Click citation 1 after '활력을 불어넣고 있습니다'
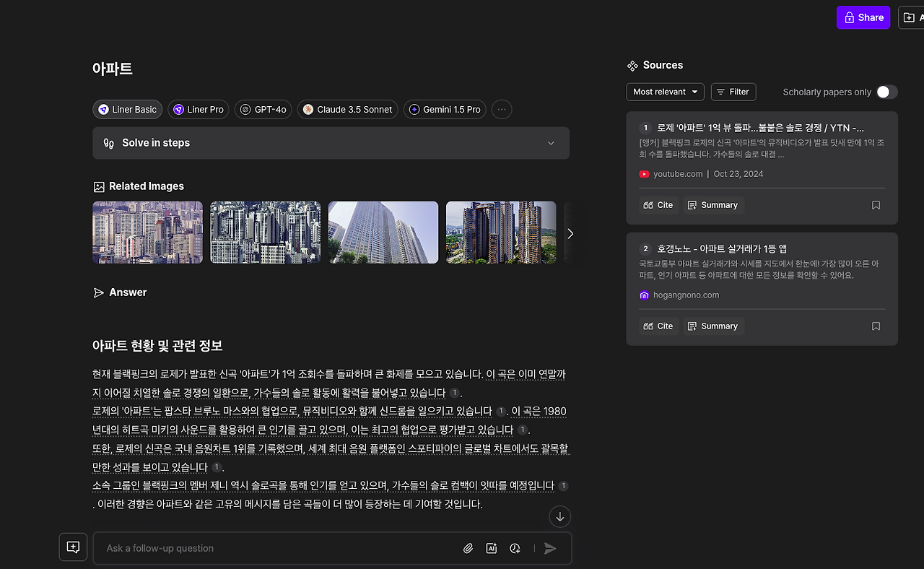 pos(454,393)
